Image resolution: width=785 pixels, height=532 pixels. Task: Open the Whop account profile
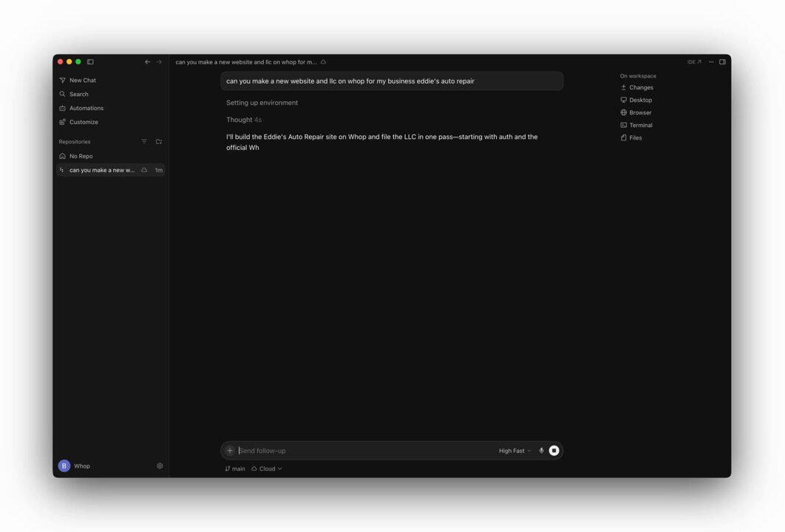coord(74,466)
